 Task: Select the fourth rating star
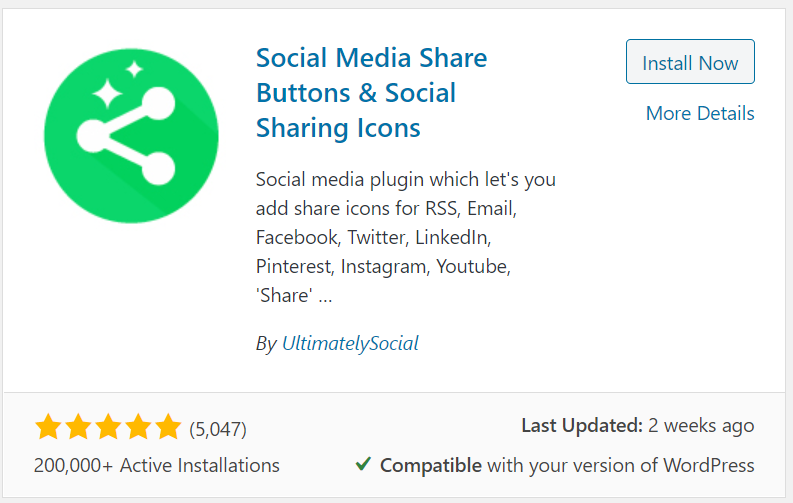tap(138, 426)
